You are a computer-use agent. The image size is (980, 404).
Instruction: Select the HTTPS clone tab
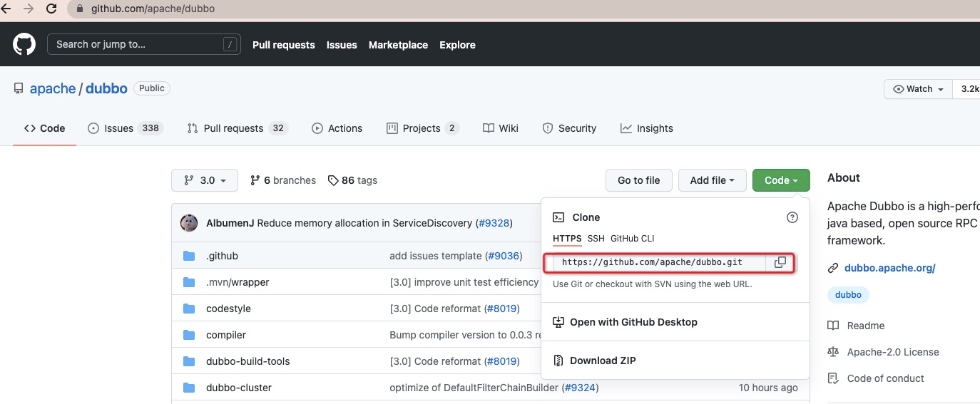tap(567, 239)
